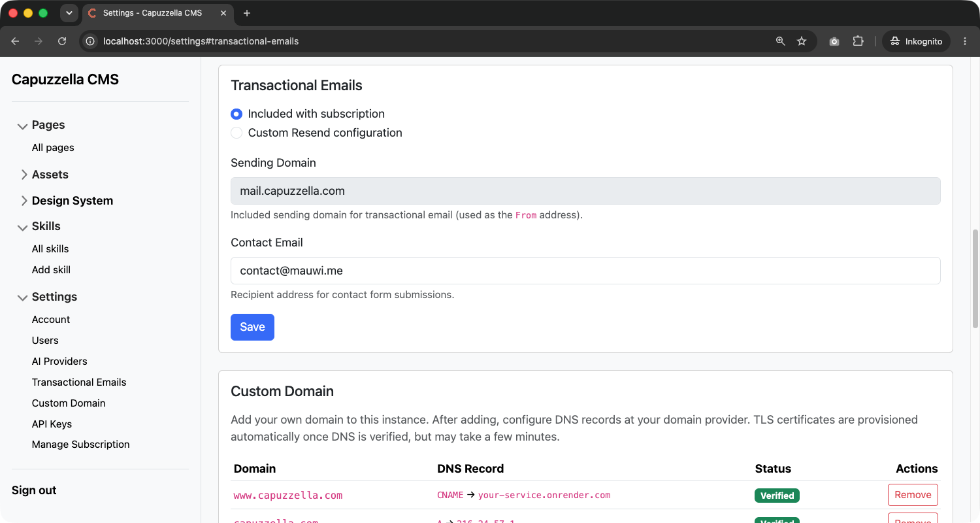Click the Domain column header
The image size is (980, 523).
(255, 469)
